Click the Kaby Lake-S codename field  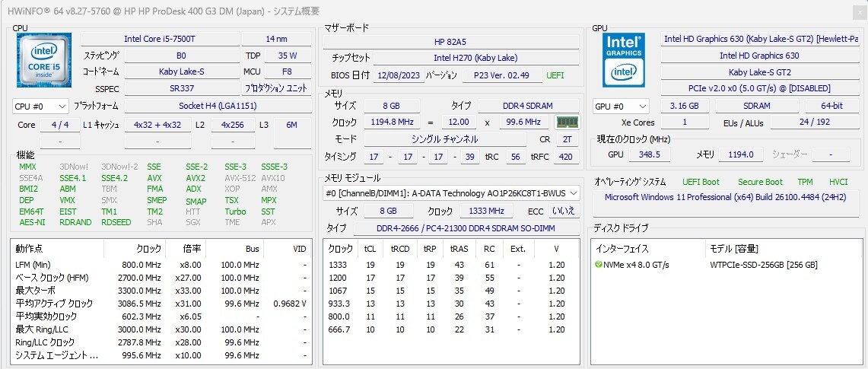point(182,72)
